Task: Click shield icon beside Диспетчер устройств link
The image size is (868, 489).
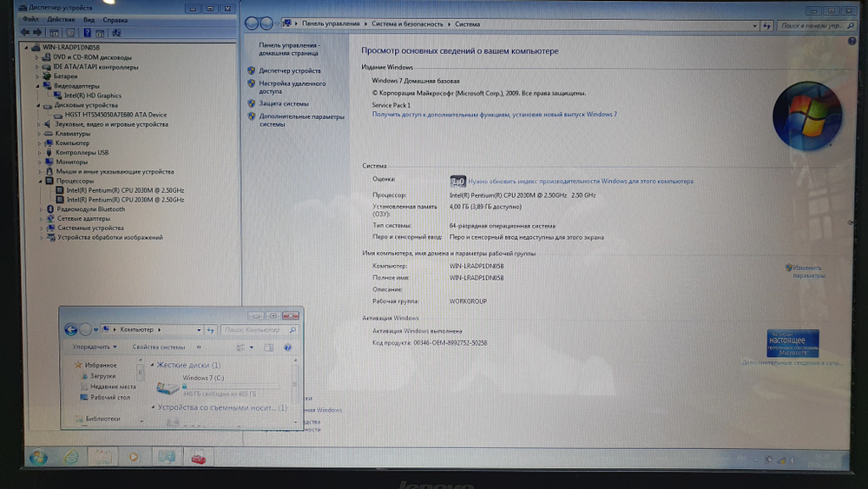Action: [252, 71]
